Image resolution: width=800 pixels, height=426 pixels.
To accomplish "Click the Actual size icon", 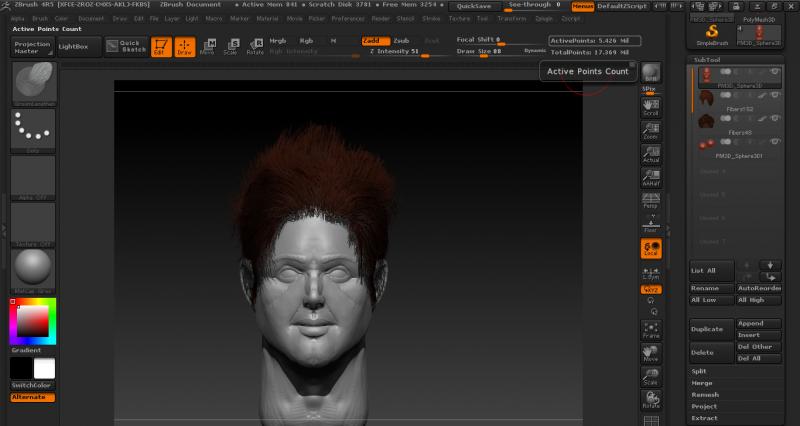I will [651, 153].
